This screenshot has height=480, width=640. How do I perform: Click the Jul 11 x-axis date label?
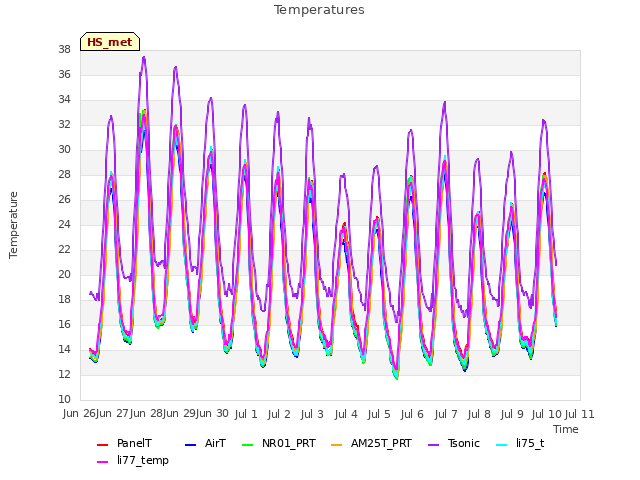580,414
